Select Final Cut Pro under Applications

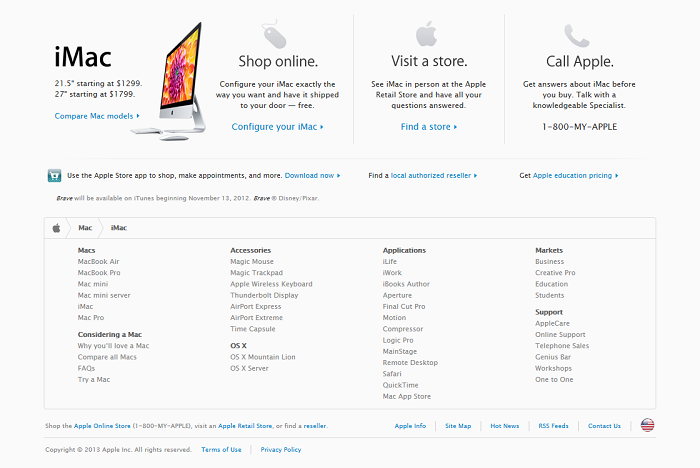[404, 306]
